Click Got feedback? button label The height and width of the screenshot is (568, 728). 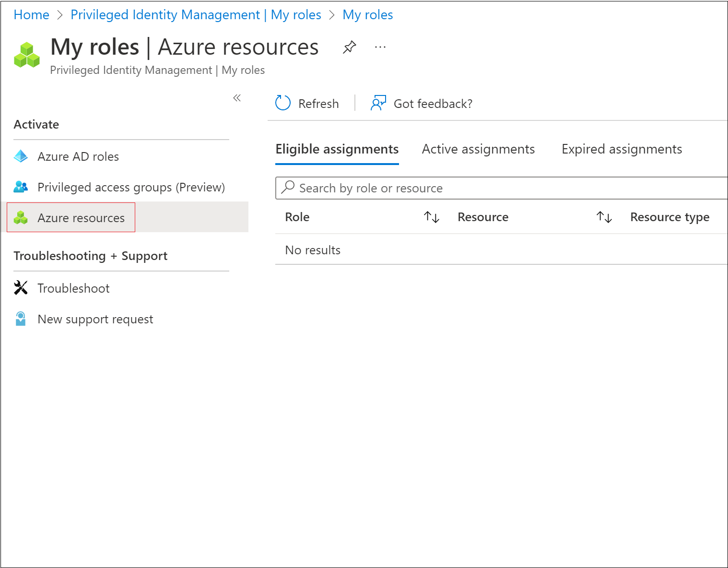433,104
